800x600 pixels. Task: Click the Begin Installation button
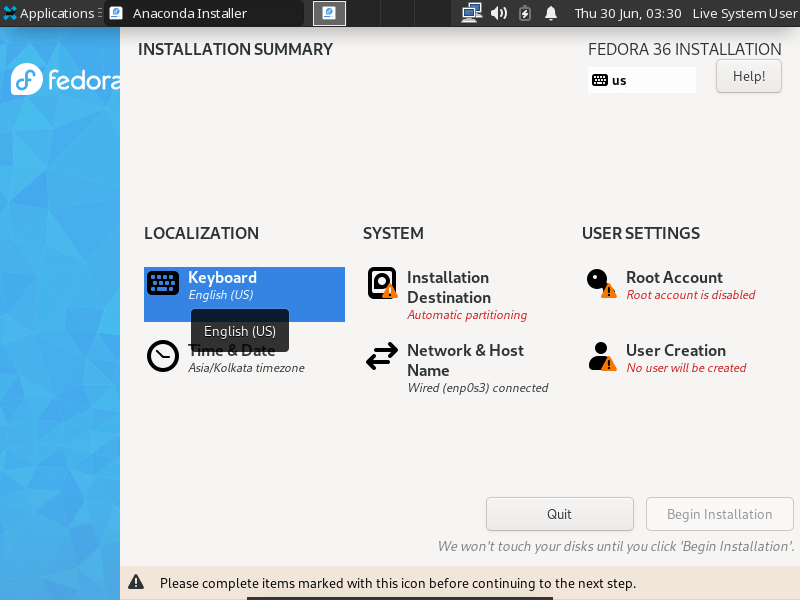[x=719, y=514]
